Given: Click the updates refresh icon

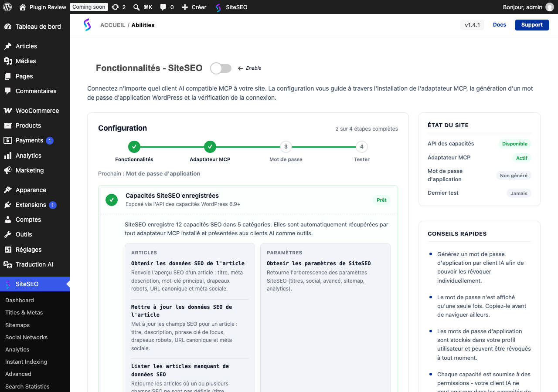Looking at the screenshot, I should pos(115,7).
